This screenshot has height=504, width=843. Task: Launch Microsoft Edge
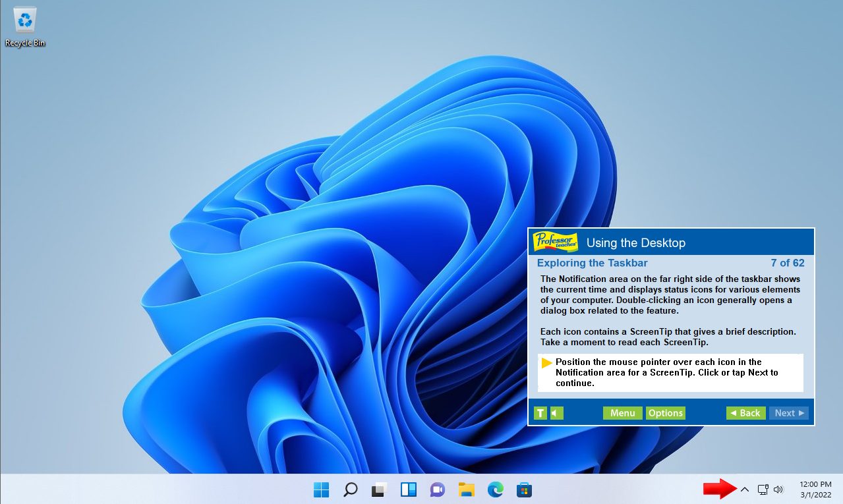pyautogui.click(x=494, y=490)
